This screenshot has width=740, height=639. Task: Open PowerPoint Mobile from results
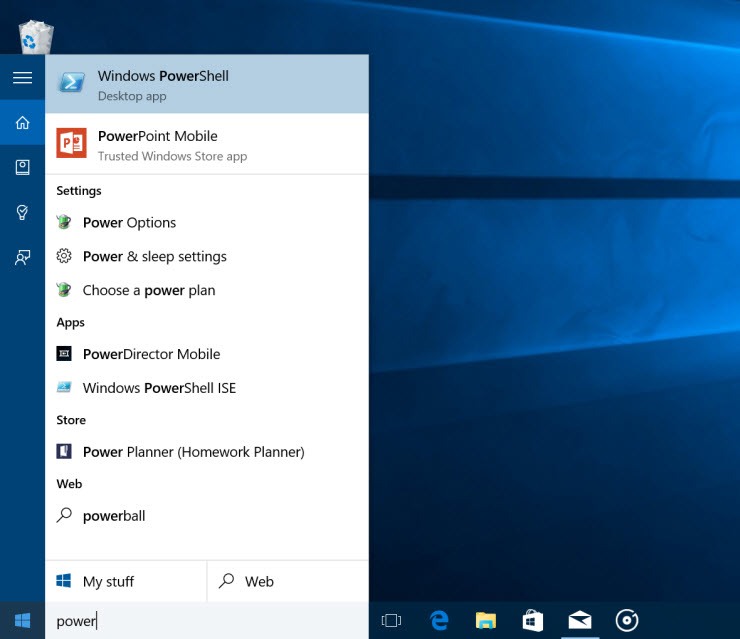click(206, 144)
